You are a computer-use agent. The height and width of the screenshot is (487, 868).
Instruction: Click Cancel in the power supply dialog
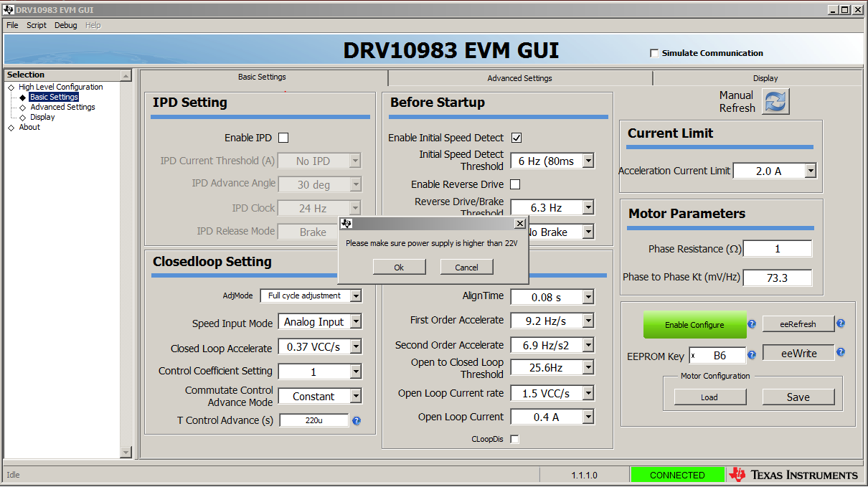click(466, 267)
